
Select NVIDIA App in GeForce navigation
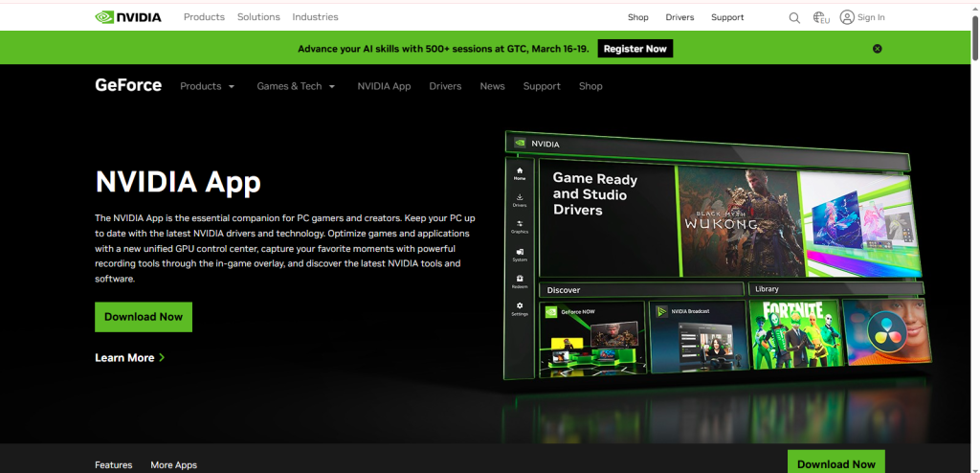(384, 86)
